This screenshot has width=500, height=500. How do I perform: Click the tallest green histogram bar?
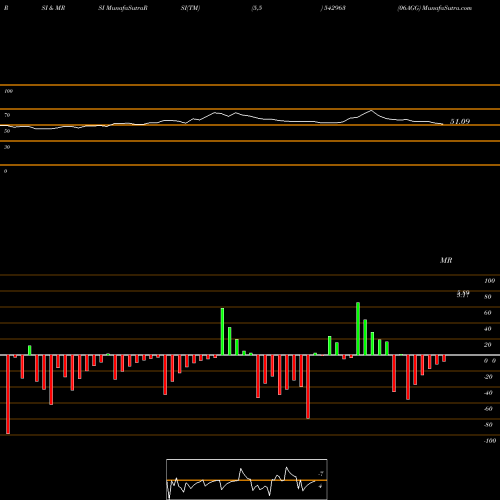[358, 329]
